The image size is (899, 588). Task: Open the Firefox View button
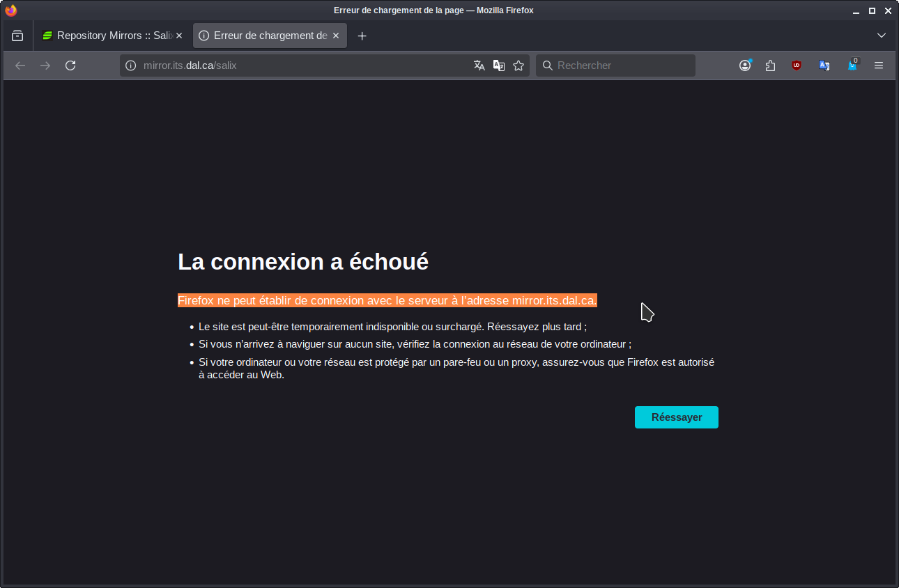17,36
